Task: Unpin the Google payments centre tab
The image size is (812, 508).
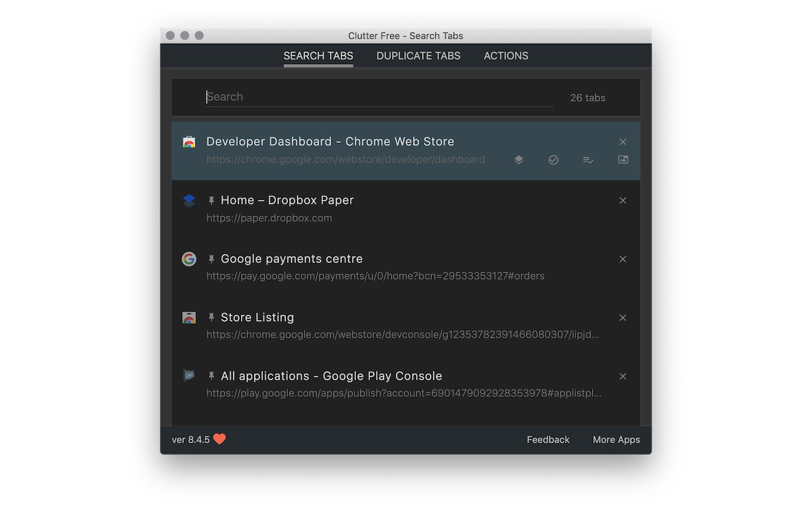Action: click(x=211, y=258)
